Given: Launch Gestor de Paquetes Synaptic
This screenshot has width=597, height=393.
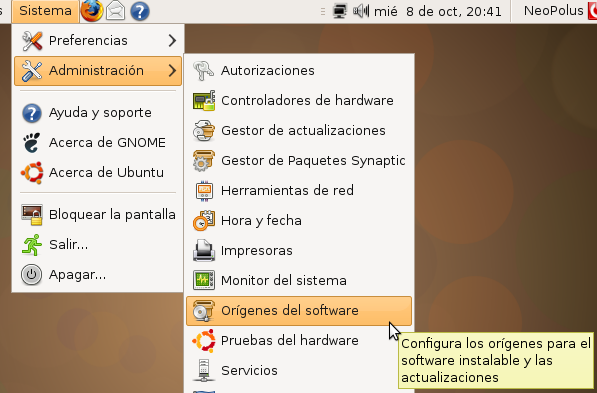Looking at the screenshot, I should pyautogui.click(x=299, y=160).
